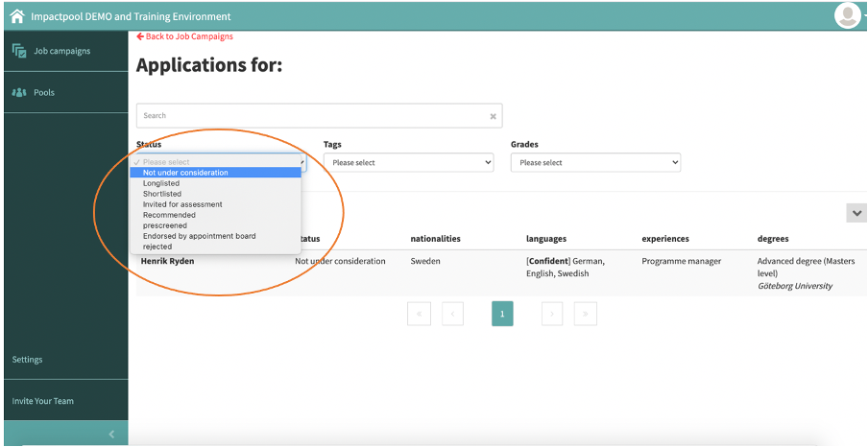Collapse the sidebar with the left chevron

(x=111, y=435)
